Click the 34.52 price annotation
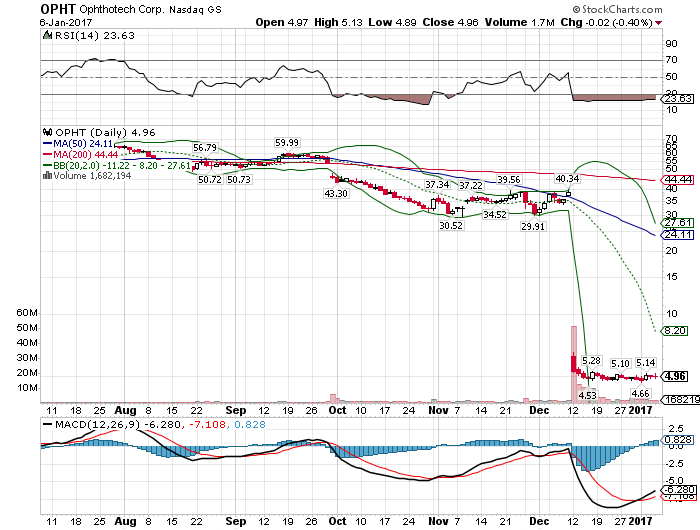Image resolution: width=700 pixels, height=530 pixels. [495, 214]
